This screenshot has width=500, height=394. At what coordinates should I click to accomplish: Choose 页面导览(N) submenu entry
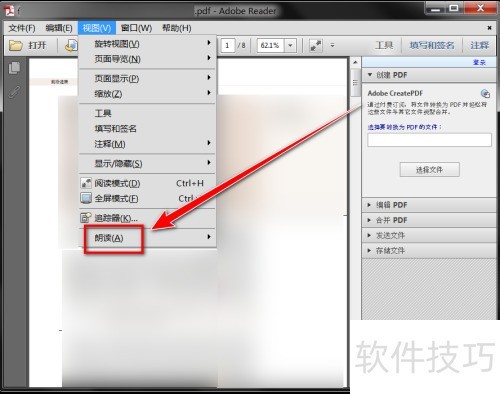148,59
